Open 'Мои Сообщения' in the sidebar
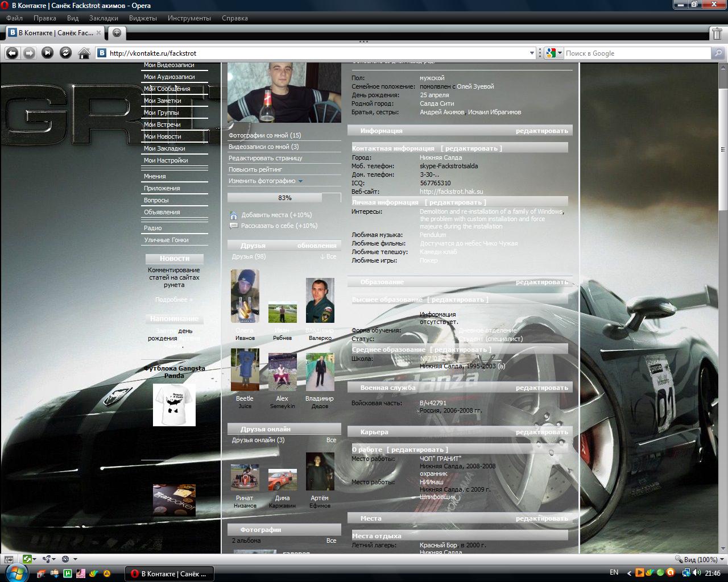 [x=167, y=89]
